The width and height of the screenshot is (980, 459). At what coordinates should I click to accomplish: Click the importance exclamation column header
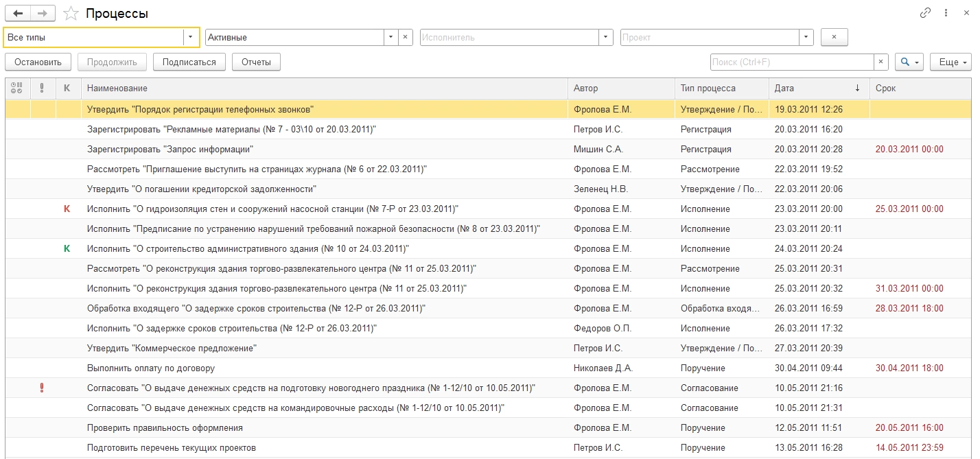pyautogui.click(x=42, y=88)
